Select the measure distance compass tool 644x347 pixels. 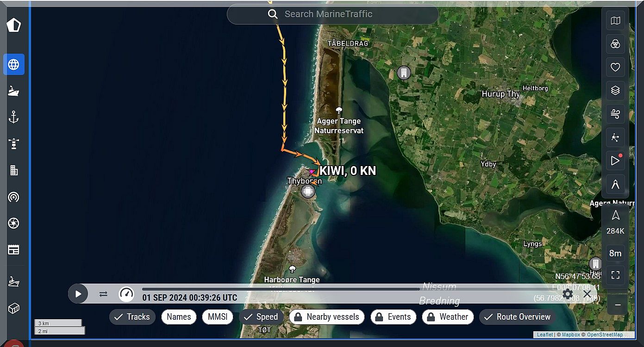615,184
